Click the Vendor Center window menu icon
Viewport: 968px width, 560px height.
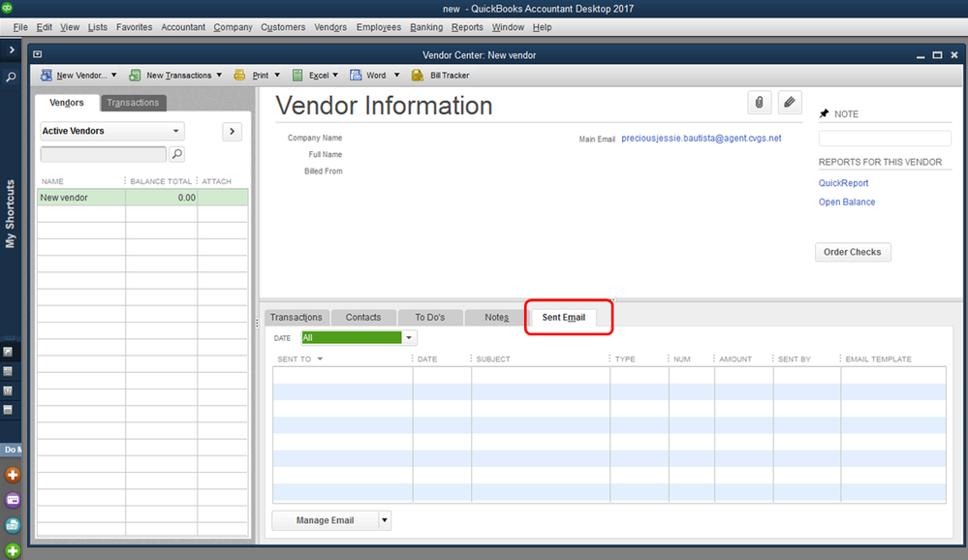38,54
